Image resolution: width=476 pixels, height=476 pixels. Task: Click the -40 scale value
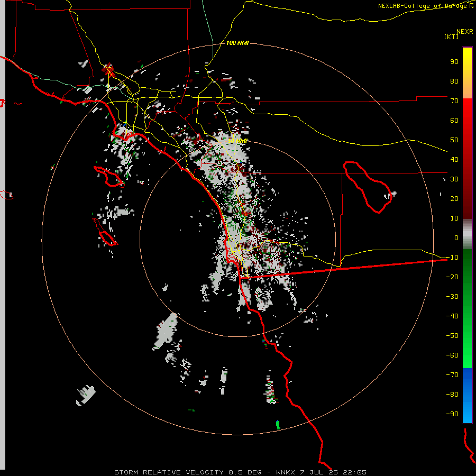pyautogui.click(x=452, y=316)
